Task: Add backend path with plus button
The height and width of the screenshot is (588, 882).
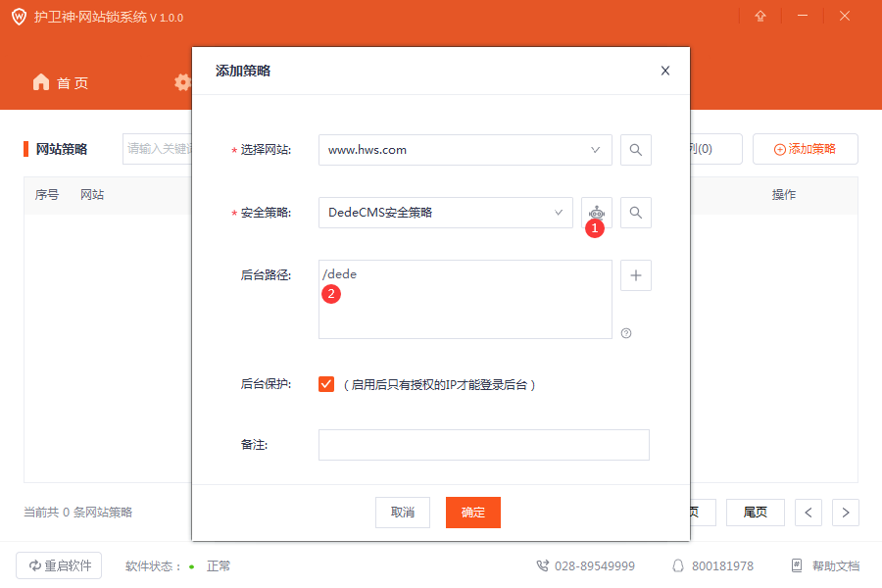Action: point(636,275)
